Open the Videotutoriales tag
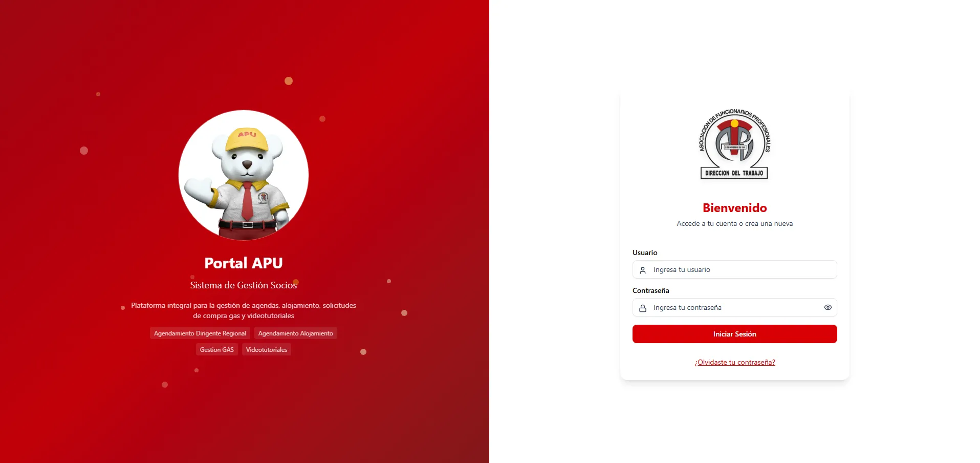Viewport: 980px width, 463px height. (267, 350)
